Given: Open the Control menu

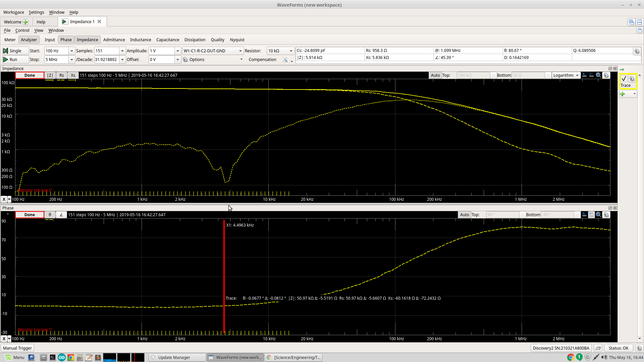Looking at the screenshot, I should pos(22,30).
